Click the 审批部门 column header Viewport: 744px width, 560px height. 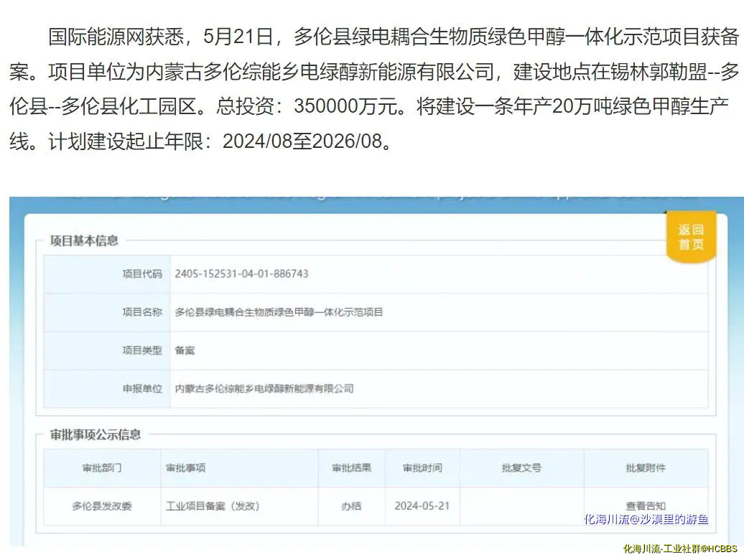pyautogui.click(x=102, y=468)
